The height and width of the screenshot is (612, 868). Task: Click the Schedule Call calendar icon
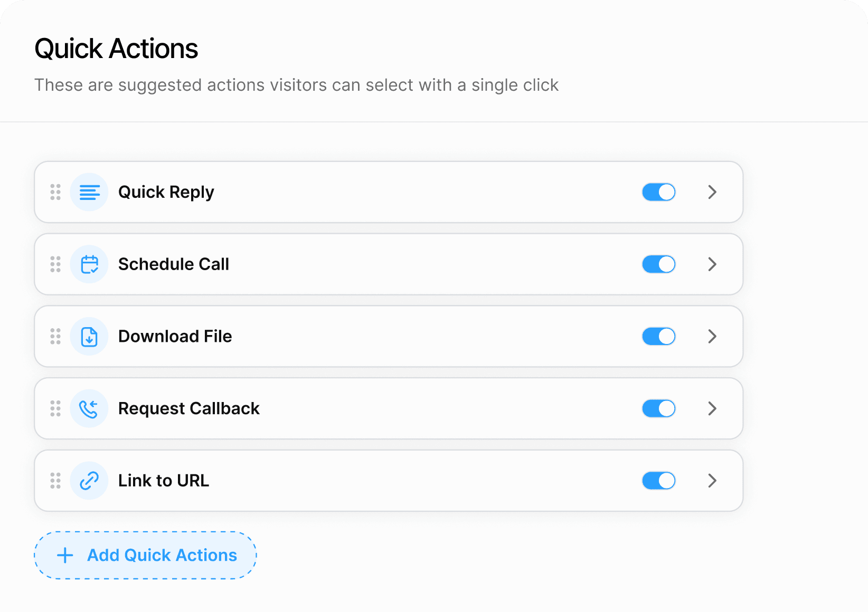click(89, 264)
